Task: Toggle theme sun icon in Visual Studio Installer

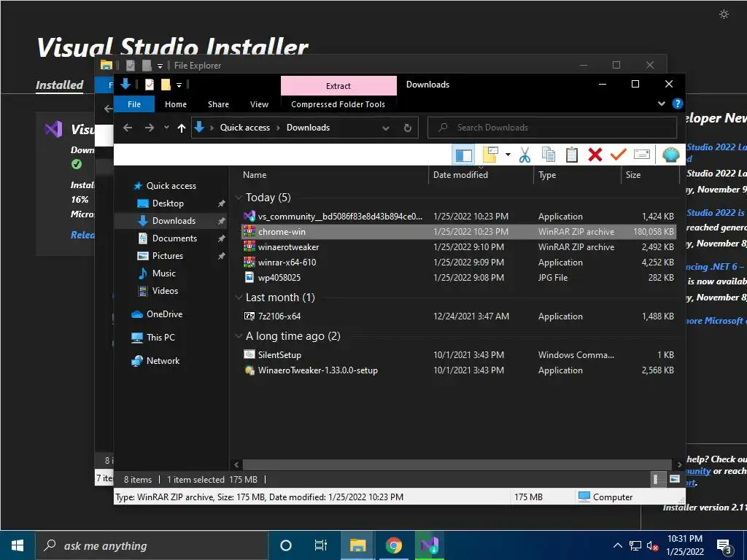Action: point(724,15)
